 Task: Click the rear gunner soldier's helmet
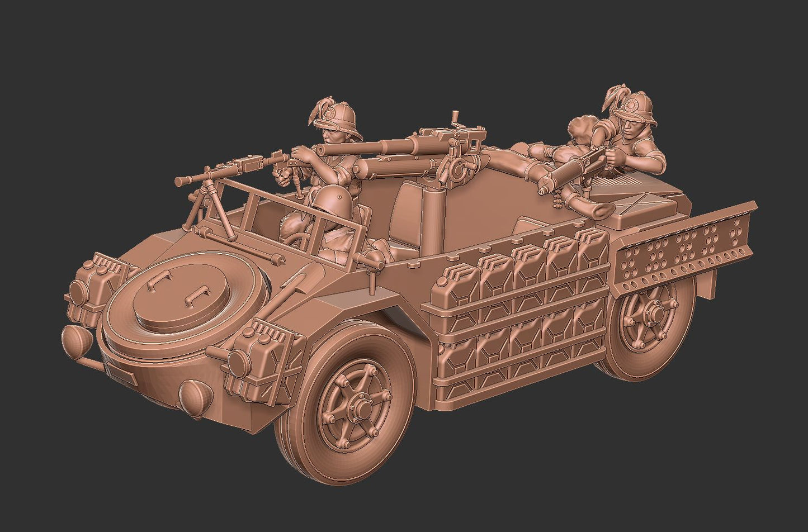632,108
